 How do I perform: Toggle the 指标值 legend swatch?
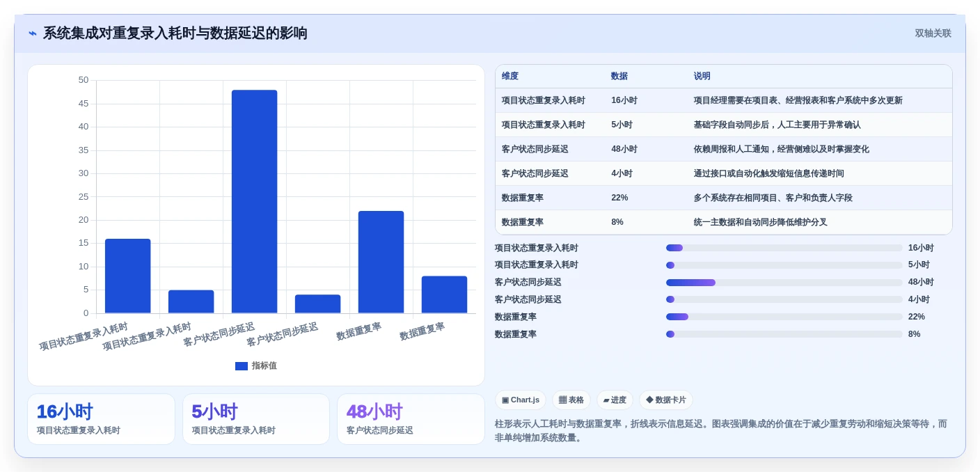tap(242, 366)
